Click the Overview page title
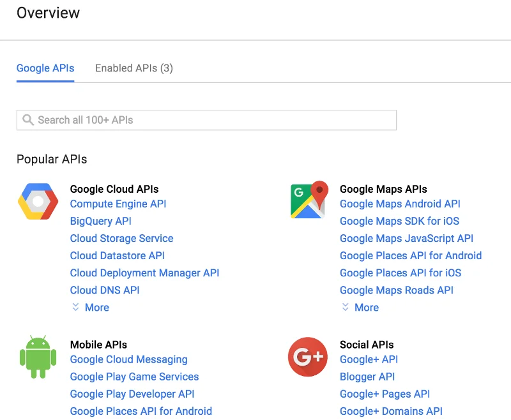Screen dimensions: 511x420 (x=49, y=13)
